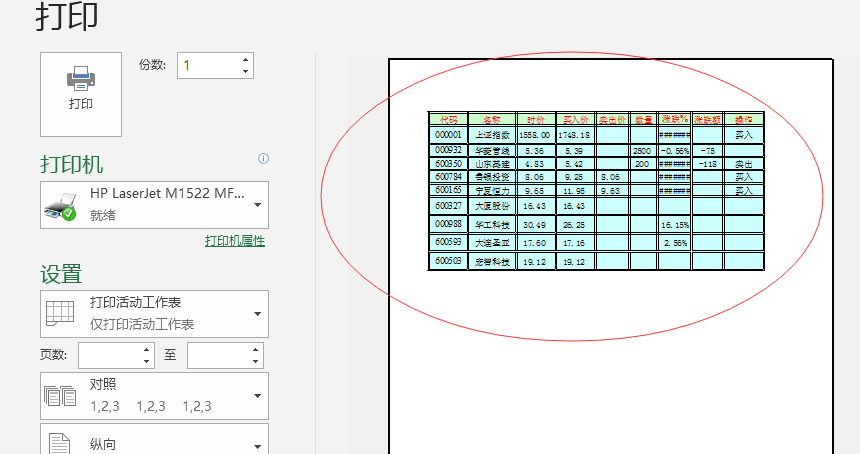Click the 大连圣亚 name cell in the preview

point(492,242)
